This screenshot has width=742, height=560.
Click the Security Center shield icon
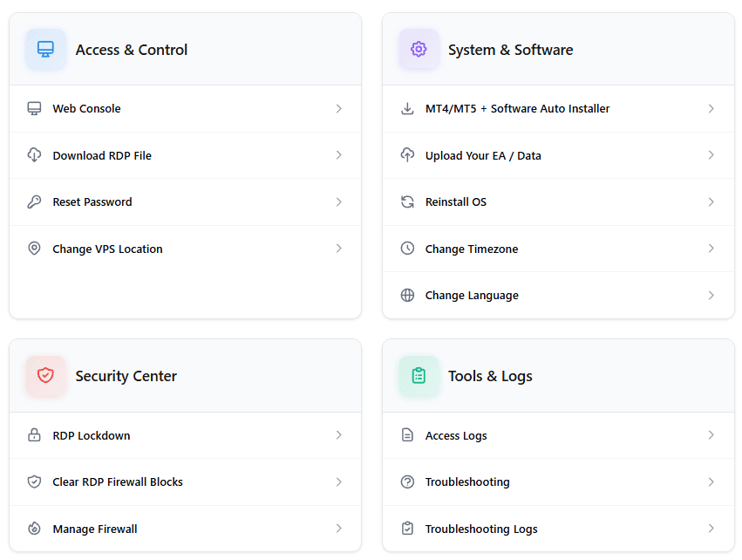coord(45,375)
